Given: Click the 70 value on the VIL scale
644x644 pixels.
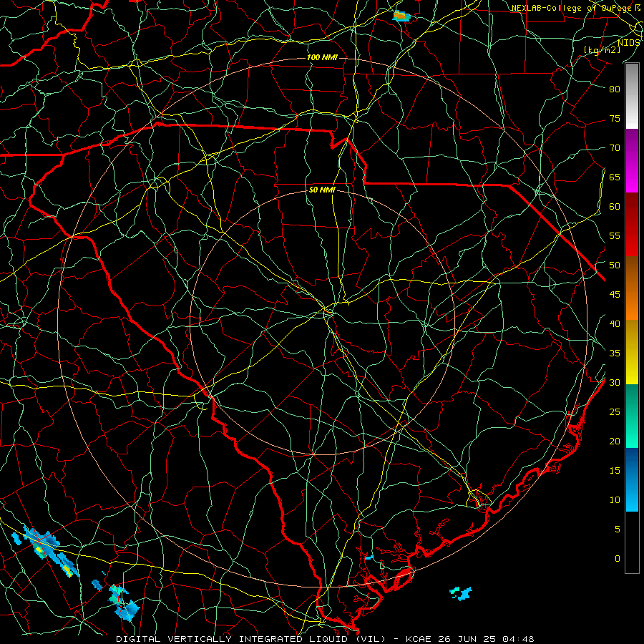Looking at the screenshot, I should pyautogui.click(x=615, y=148).
